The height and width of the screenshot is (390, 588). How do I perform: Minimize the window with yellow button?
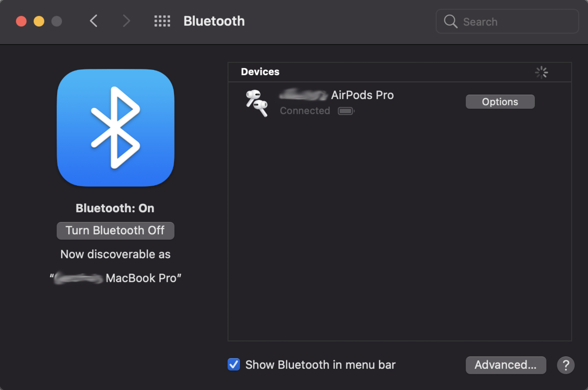[x=39, y=21]
